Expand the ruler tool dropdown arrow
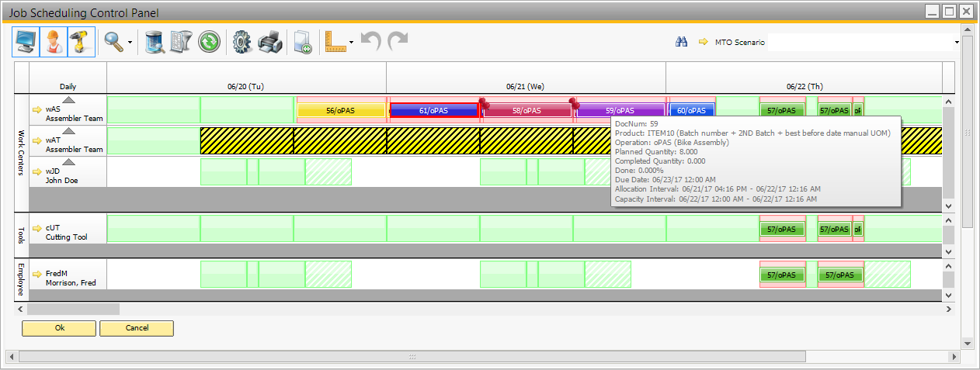The image size is (980, 370). [x=353, y=43]
